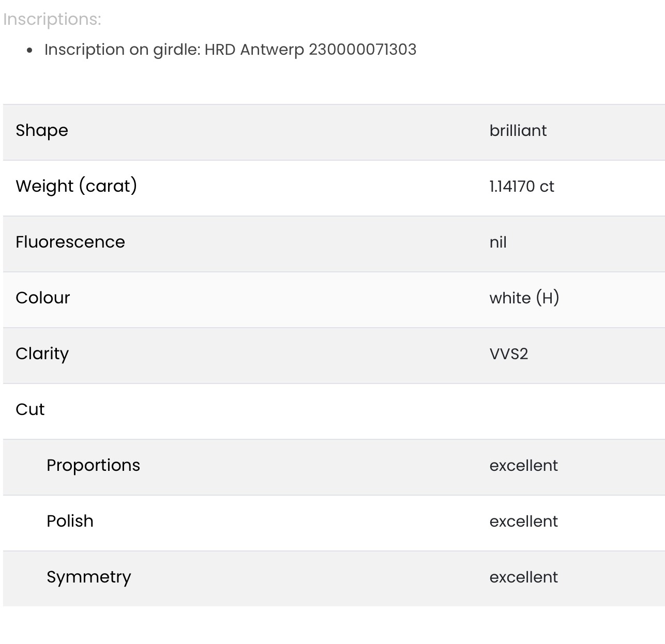Select the excellent value for Proportions
The width and height of the screenshot is (665, 644).
point(524,466)
